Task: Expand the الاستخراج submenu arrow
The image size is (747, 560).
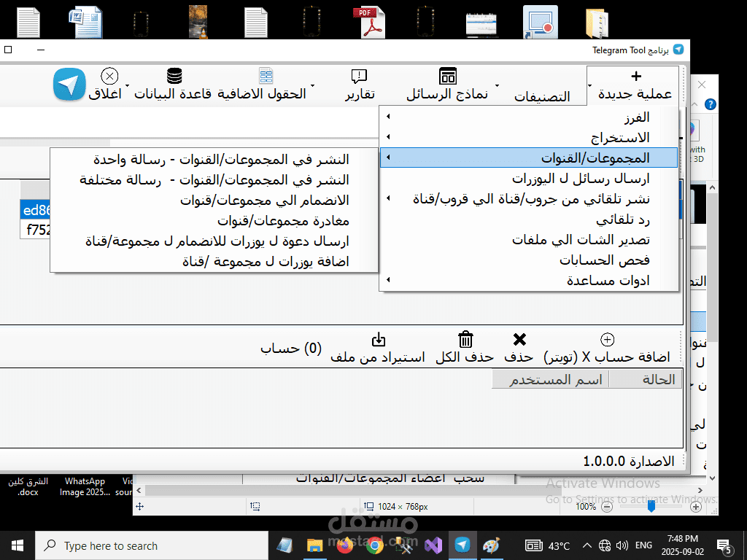Action: 388,136
